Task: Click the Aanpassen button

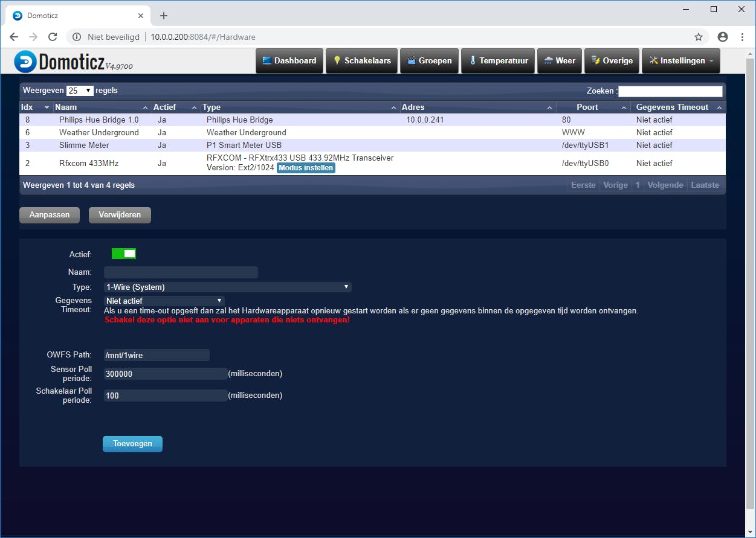Action: (50, 215)
